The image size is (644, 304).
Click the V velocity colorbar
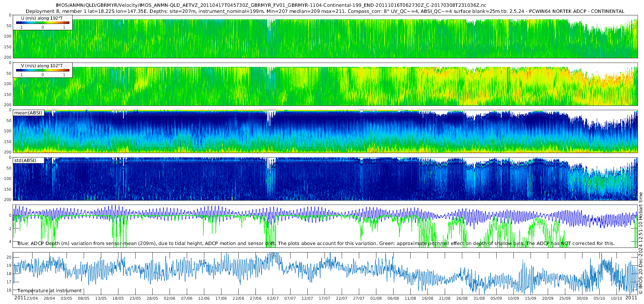[x=43, y=70]
